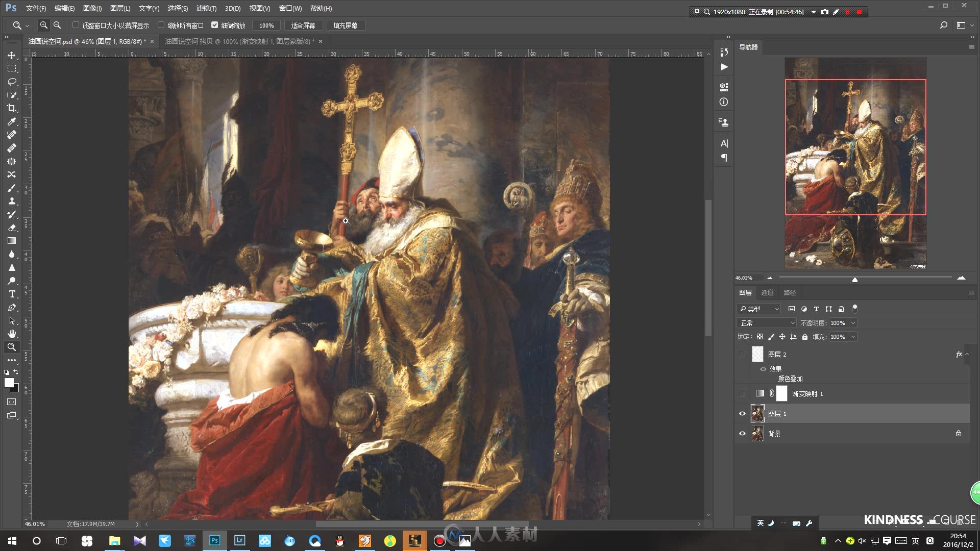This screenshot has height=551, width=980.
Task: Click the Zoom In magnifier in options bar
Action: point(44,25)
